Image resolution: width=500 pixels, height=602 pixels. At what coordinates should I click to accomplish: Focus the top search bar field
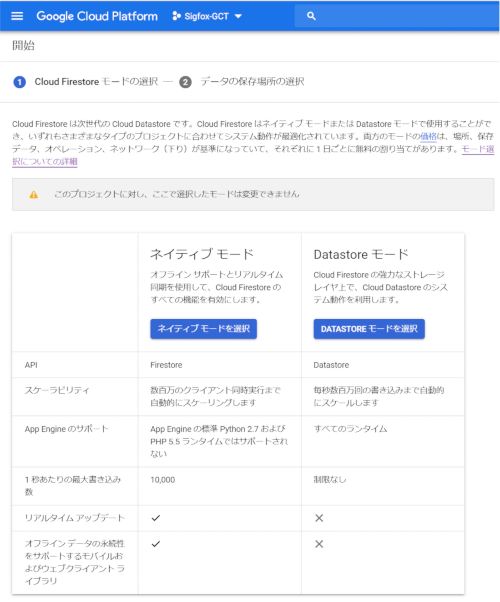(397, 16)
